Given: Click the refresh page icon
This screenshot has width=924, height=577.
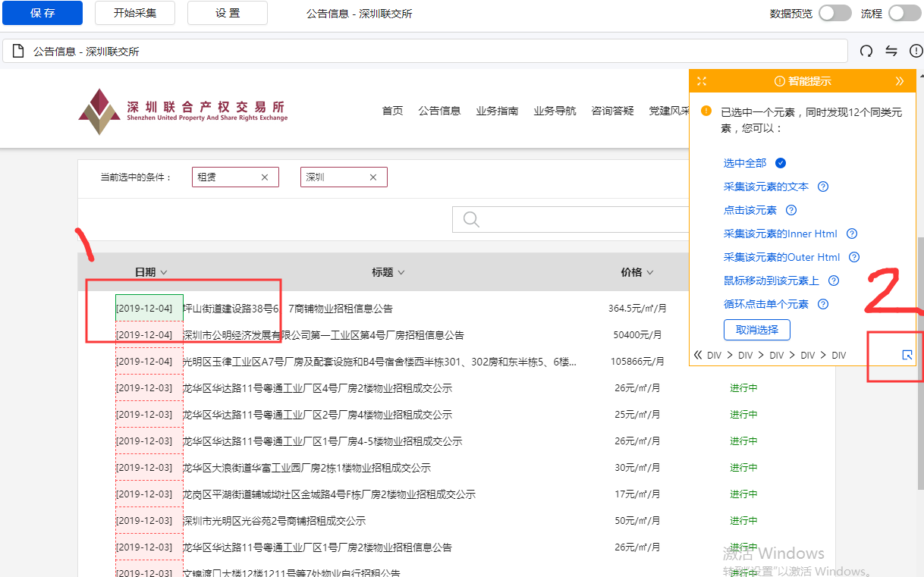Looking at the screenshot, I should [x=866, y=52].
